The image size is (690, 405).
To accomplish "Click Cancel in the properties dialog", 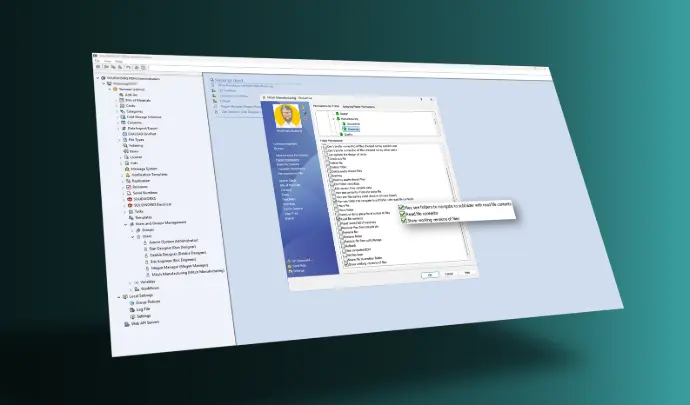I will [x=449, y=274].
